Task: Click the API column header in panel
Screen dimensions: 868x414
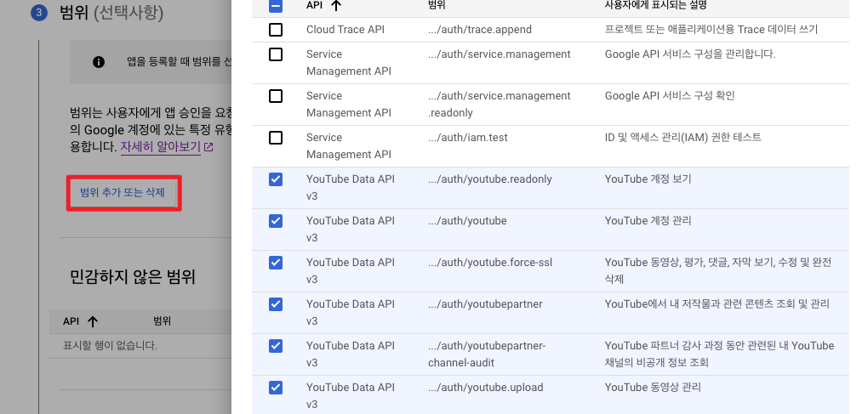Action: click(x=314, y=5)
